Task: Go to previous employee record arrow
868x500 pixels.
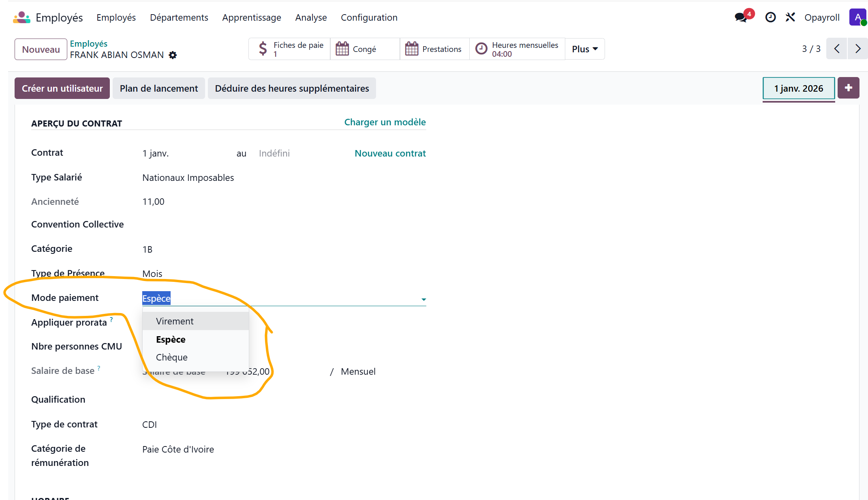Action: click(x=837, y=49)
